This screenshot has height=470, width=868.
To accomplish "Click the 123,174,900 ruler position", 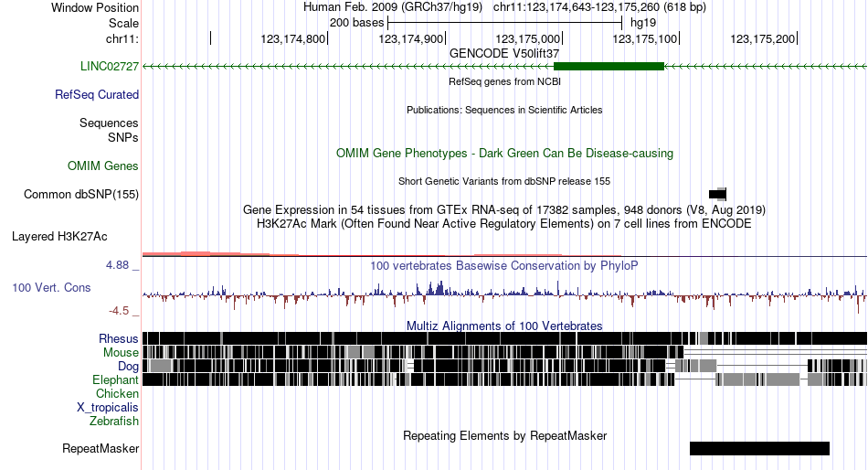I will (411, 38).
